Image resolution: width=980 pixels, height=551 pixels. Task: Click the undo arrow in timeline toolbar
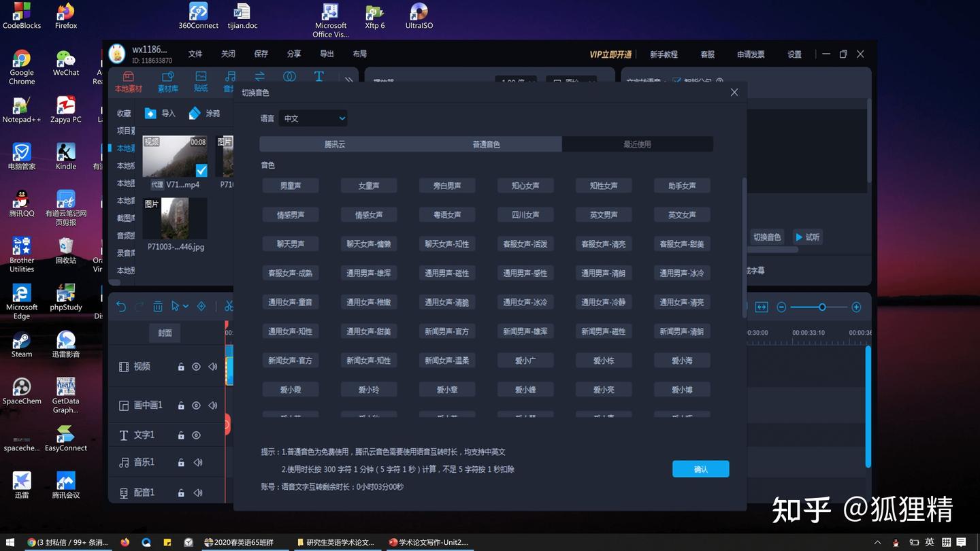click(121, 307)
